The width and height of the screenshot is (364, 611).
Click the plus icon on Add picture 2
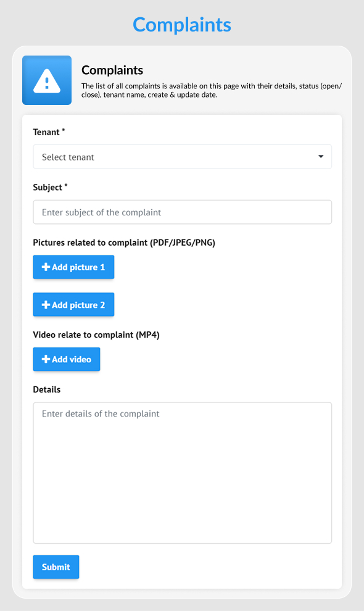click(x=46, y=305)
